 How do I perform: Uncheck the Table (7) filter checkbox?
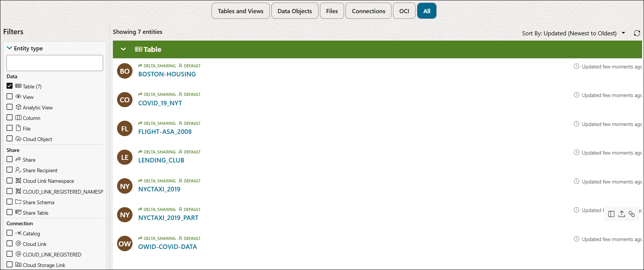click(x=10, y=86)
